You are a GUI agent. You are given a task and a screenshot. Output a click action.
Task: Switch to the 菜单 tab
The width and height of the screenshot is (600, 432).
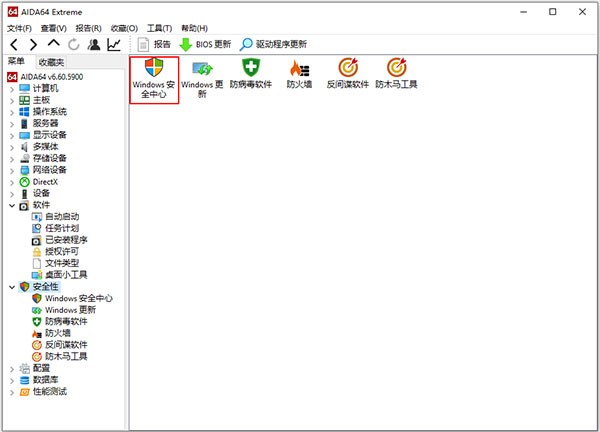(x=16, y=61)
